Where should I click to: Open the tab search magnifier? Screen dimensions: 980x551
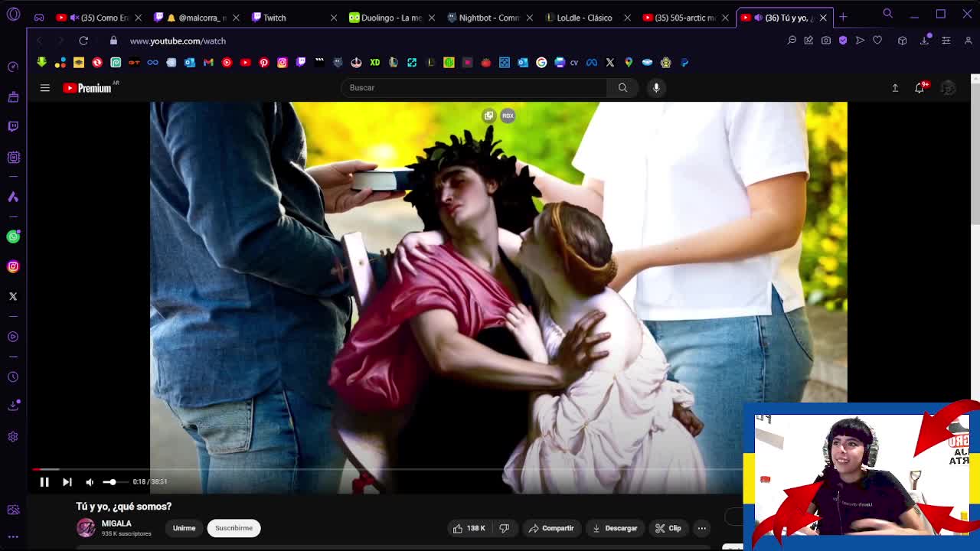pyautogui.click(x=888, y=13)
